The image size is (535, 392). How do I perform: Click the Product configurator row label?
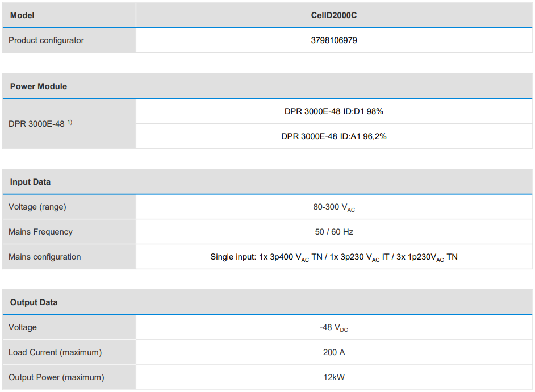46,40
